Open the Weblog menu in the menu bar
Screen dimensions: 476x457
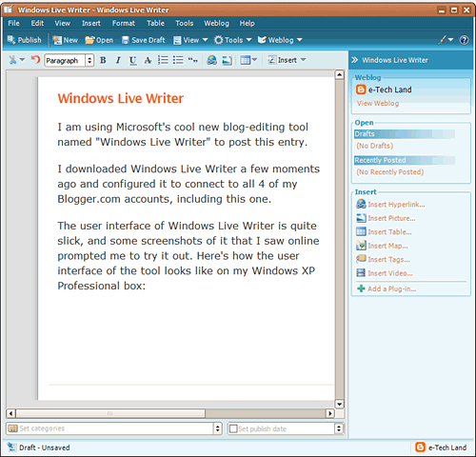pyautogui.click(x=216, y=23)
